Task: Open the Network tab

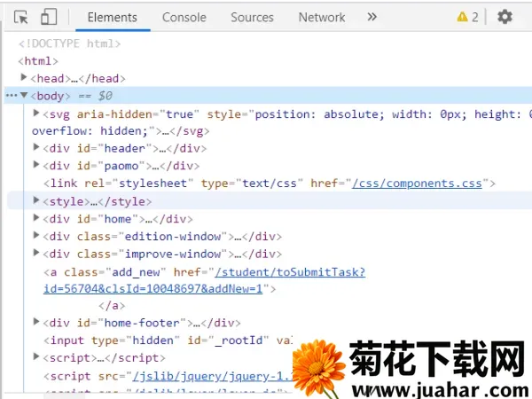Action: point(321,17)
